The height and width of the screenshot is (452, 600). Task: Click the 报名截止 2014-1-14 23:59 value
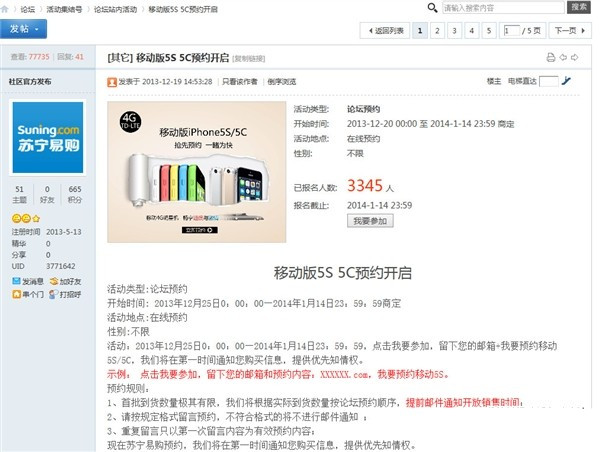click(x=379, y=205)
